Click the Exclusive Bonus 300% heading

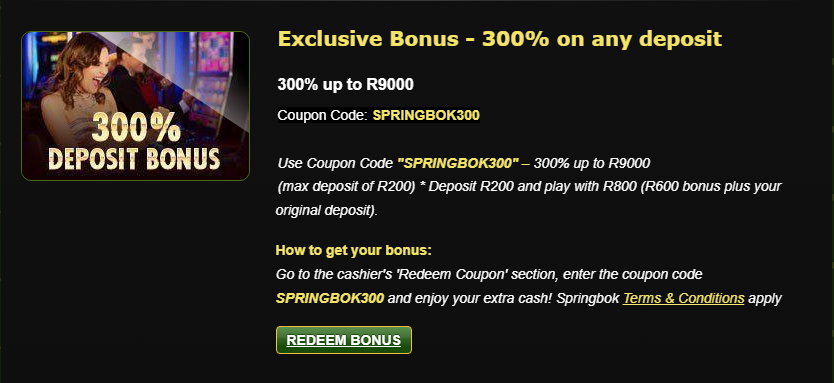pos(499,39)
